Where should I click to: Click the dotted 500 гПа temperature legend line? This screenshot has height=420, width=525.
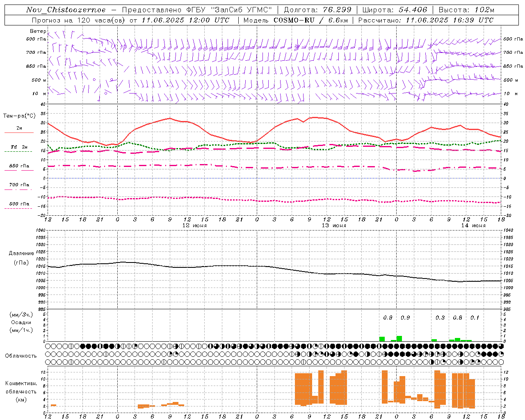point(19,208)
